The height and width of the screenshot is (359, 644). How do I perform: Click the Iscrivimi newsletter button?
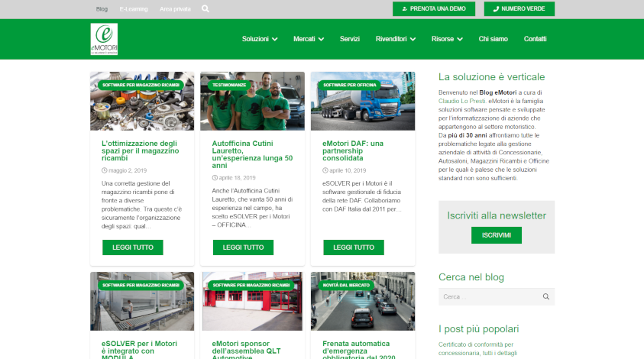pos(496,235)
